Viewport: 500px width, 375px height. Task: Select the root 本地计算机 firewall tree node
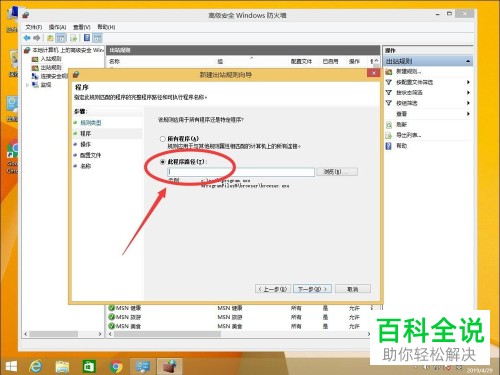[68, 50]
